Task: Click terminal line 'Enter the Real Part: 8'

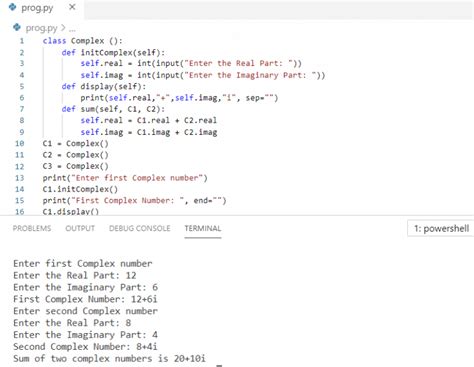Action: [72, 323]
